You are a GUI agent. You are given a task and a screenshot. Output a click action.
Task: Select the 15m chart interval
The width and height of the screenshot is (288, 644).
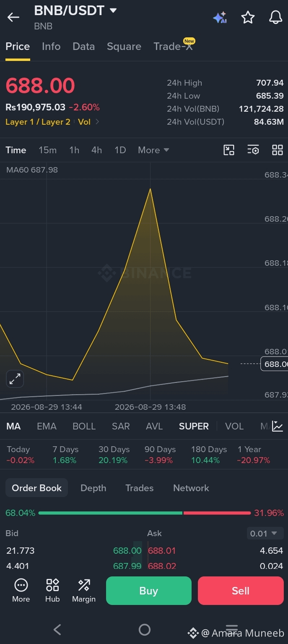48,150
